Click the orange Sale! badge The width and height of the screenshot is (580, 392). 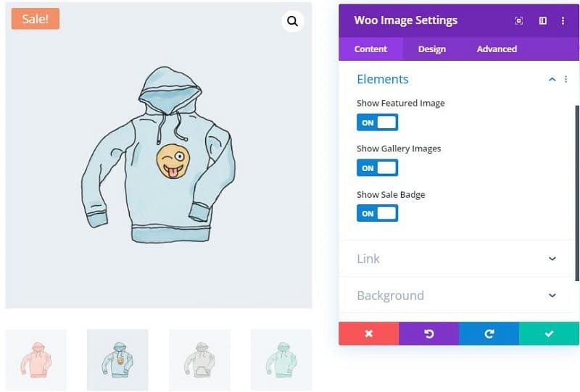click(36, 19)
